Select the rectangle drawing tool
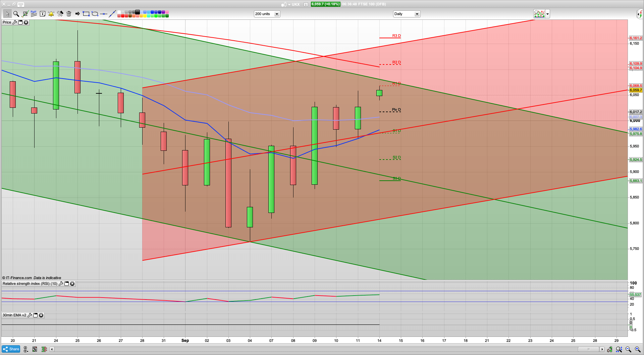Screen dimensions: 644x355 click(86, 14)
